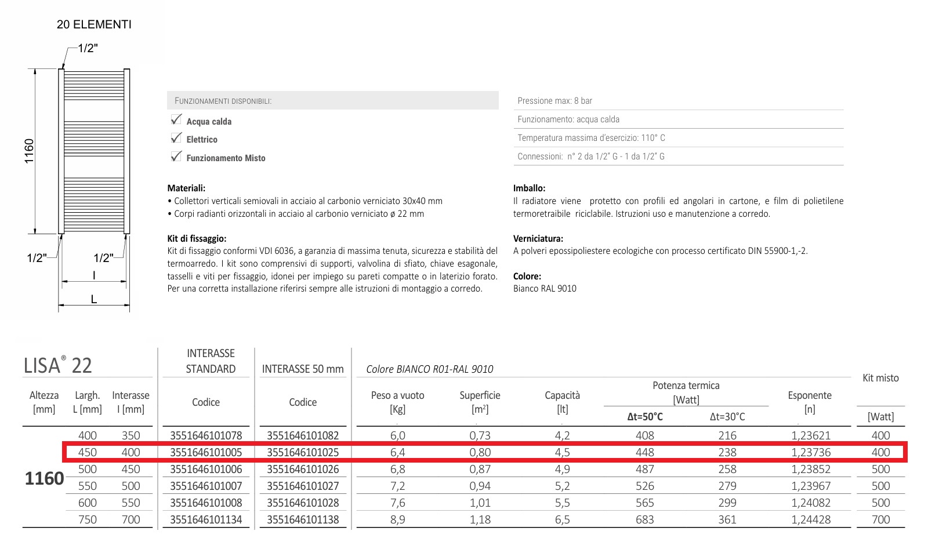Viewport: 928px width, 560px height.
Task: Select the INTERASSE 50 mm column header
Action: (303, 369)
